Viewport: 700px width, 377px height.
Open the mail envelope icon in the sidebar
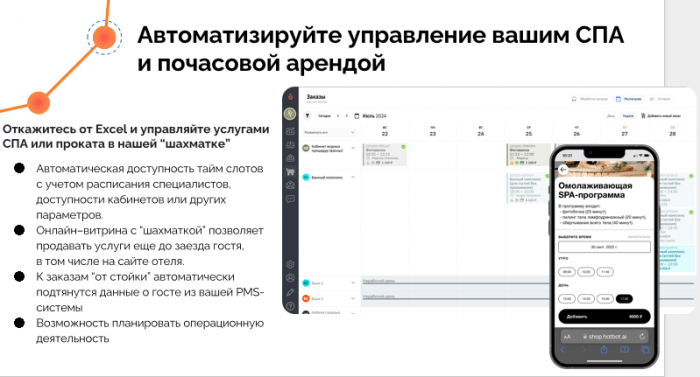(x=290, y=185)
